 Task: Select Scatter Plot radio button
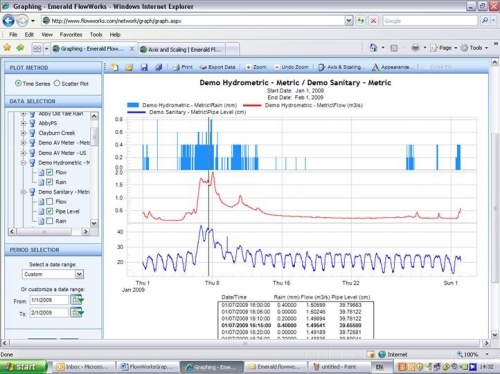[x=57, y=83]
